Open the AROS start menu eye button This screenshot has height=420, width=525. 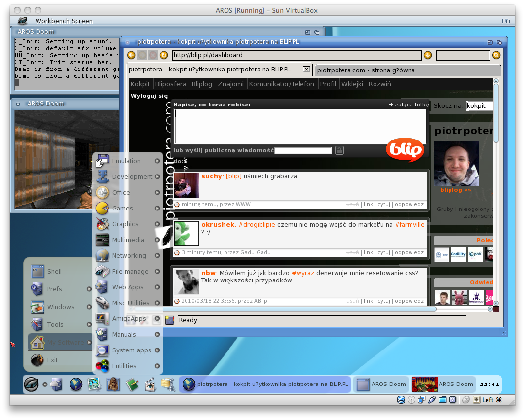point(32,384)
